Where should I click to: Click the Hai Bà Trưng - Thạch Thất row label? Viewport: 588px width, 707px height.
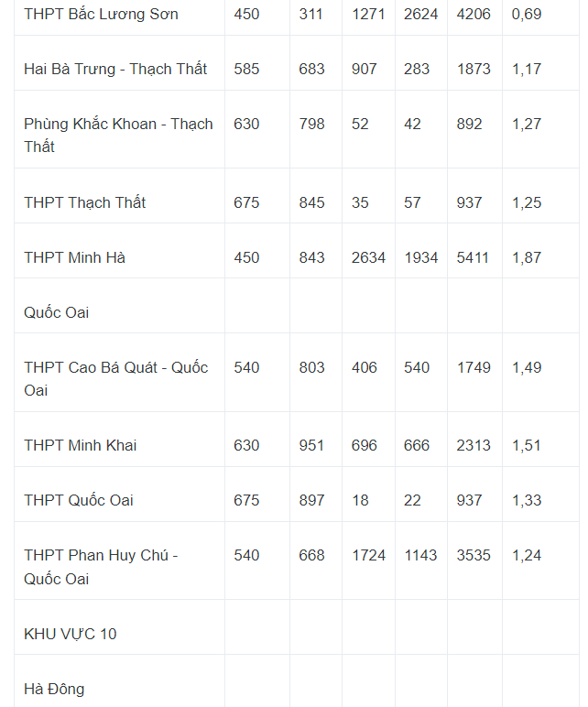[x=115, y=69]
